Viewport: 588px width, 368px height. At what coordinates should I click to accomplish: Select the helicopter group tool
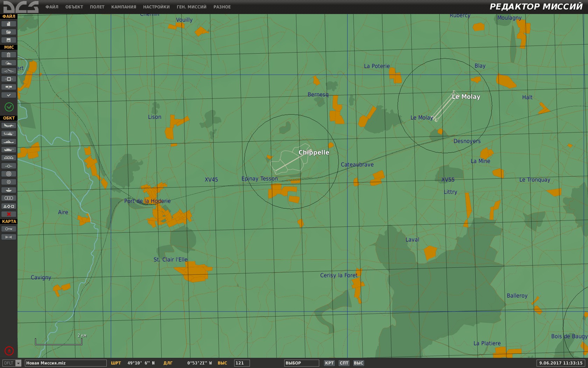point(9,134)
